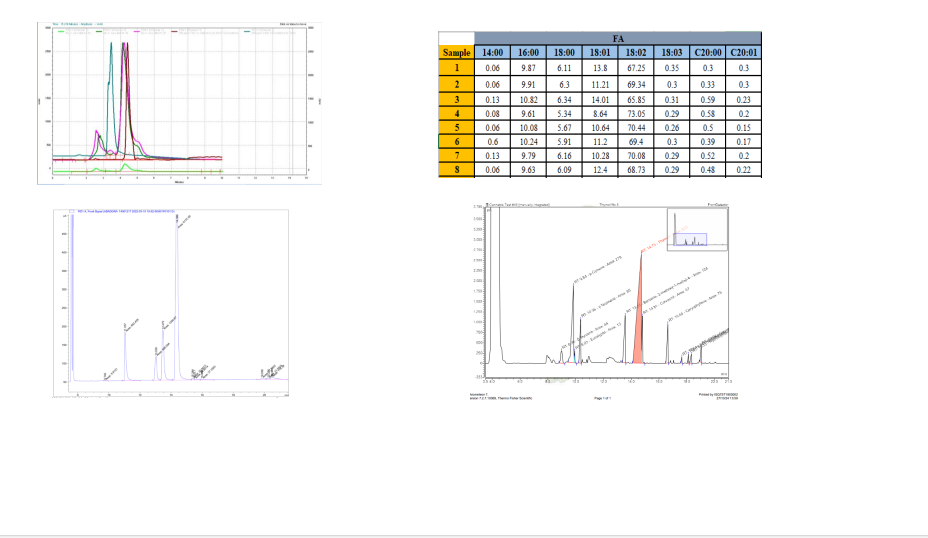Click cell with value 73.05
Image resolution: width=928 pixels, height=538 pixels.
click(634, 114)
